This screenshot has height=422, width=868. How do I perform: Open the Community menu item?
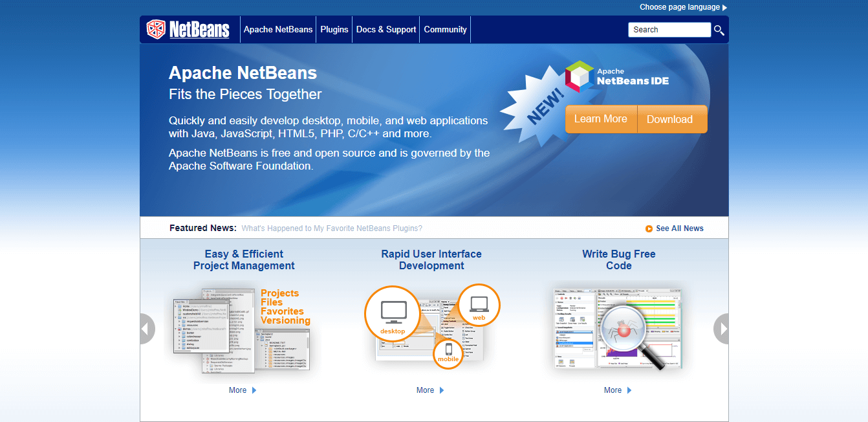(445, 30)
